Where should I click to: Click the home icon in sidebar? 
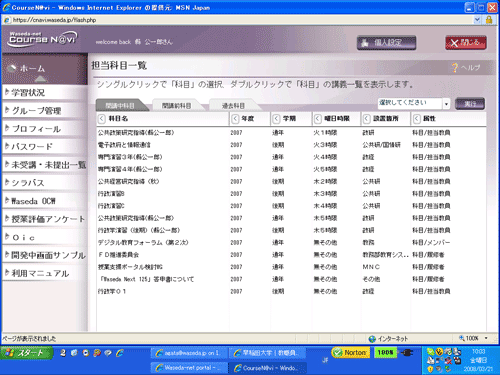click(x=12, y=68)
